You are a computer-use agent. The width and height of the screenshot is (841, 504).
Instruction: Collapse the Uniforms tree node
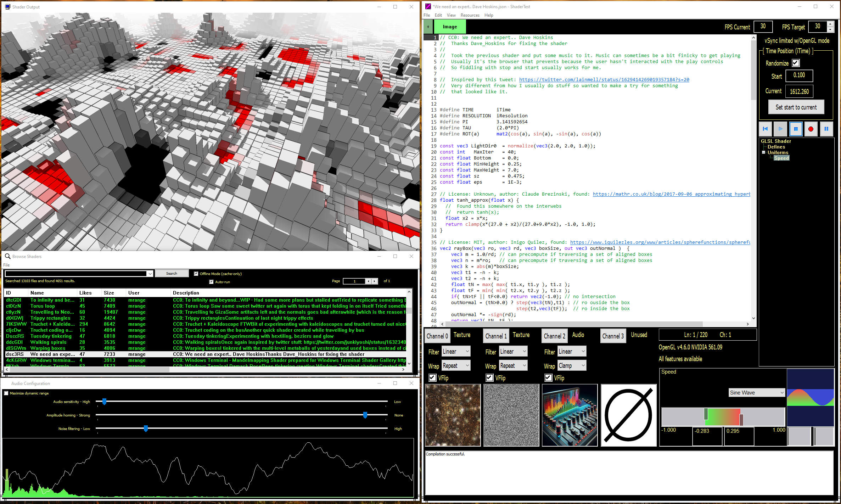coord(764,152)
